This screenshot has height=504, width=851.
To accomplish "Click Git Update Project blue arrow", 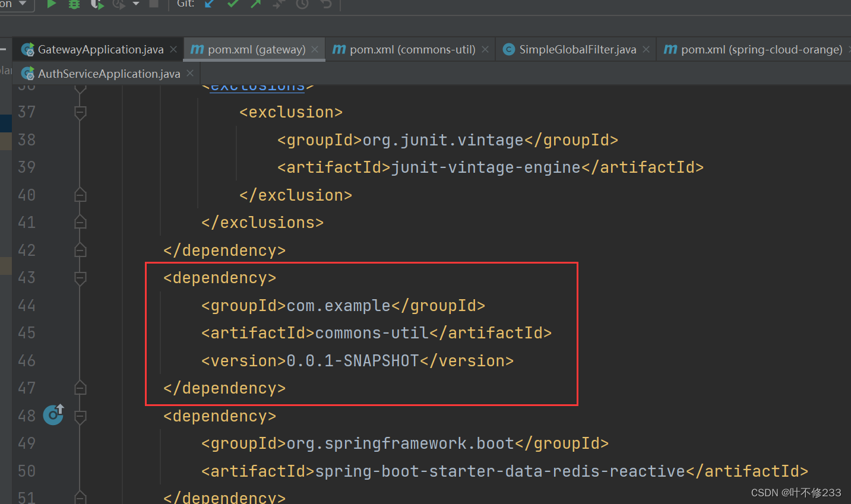I will click(210, 4).
